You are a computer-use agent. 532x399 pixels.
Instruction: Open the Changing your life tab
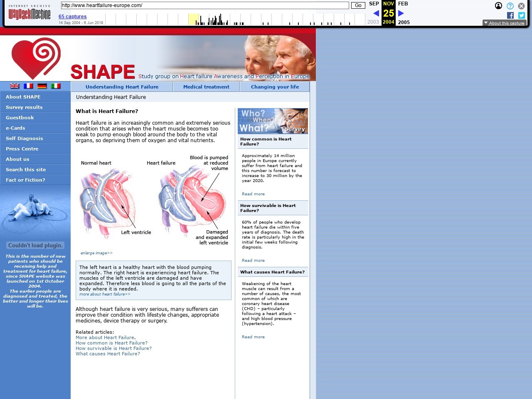(275, 87)
